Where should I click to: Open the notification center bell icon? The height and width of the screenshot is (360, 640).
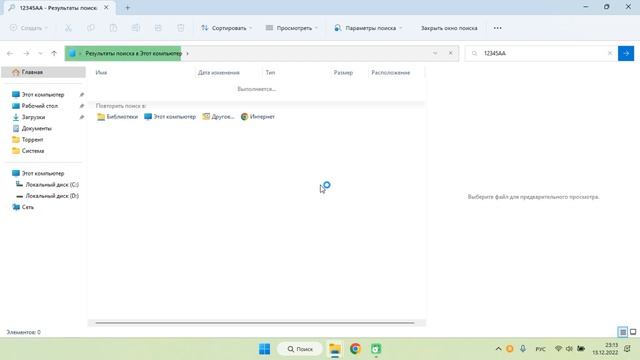click(x=628, y=349)
